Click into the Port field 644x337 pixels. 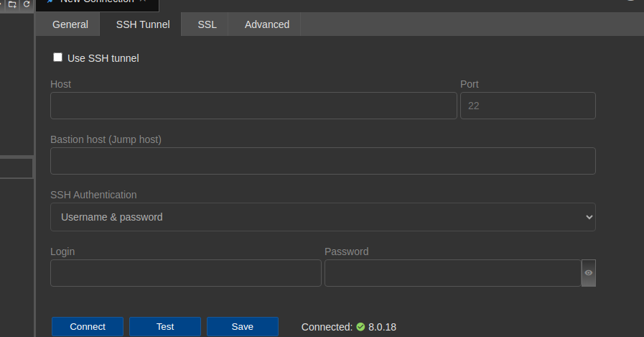(x=528, y=106)
